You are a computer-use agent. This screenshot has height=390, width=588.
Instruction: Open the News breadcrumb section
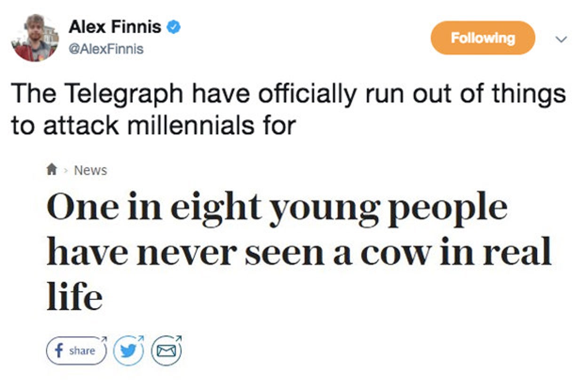click(90, 170)
